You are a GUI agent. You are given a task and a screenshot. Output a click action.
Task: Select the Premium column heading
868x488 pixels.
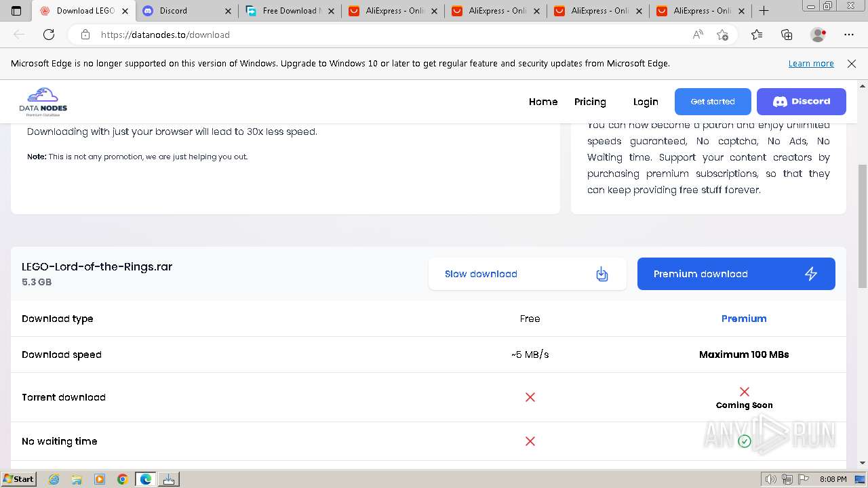coord(744,319)
